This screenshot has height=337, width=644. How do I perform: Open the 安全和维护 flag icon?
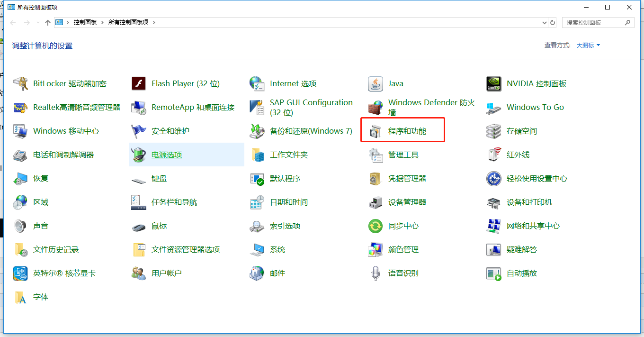click(139, 131)
